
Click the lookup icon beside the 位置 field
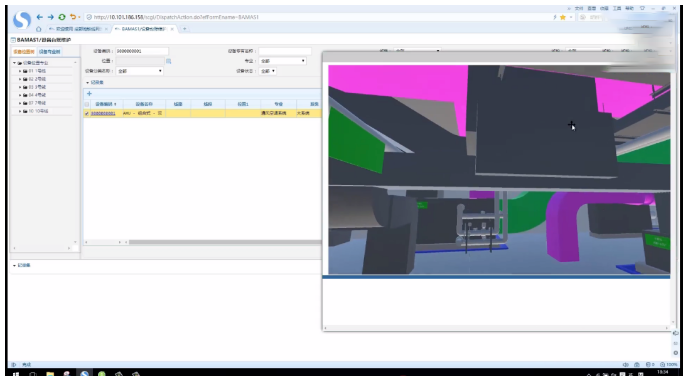coord(168,61)
